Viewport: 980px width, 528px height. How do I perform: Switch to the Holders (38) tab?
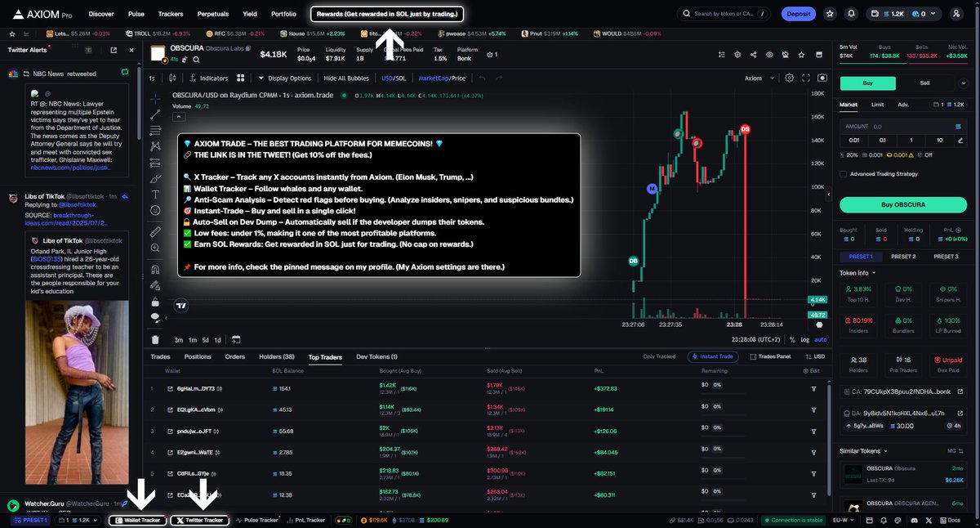click(277, 357)
